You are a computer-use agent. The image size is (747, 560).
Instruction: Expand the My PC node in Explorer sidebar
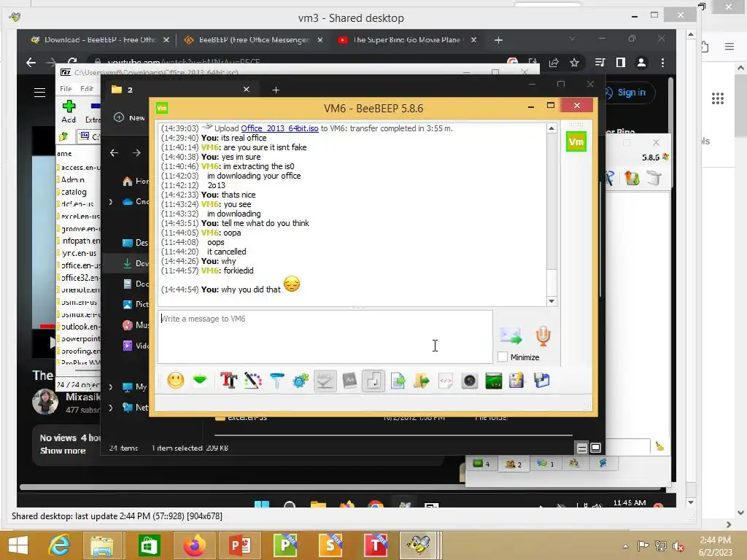click(x=111, y=386)
